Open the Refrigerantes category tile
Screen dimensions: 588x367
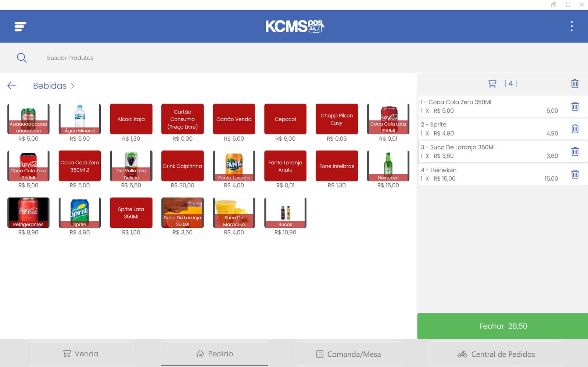[x=28, y=212]
